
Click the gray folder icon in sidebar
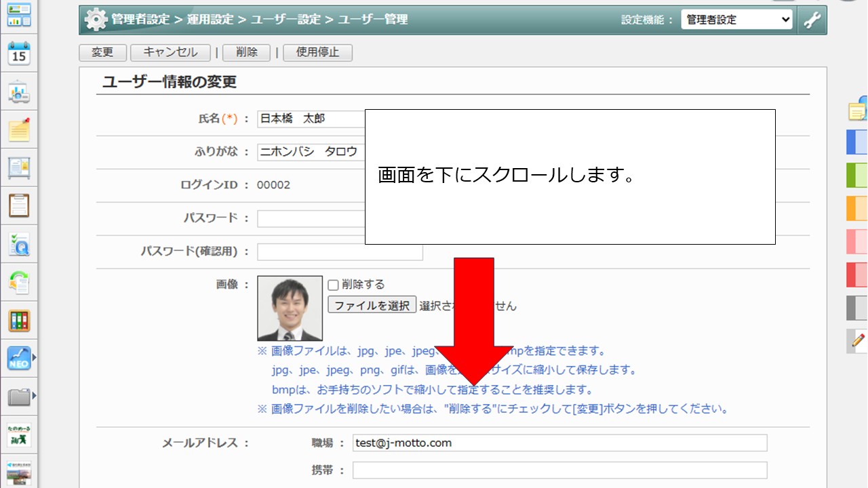(x=18, y=396)
